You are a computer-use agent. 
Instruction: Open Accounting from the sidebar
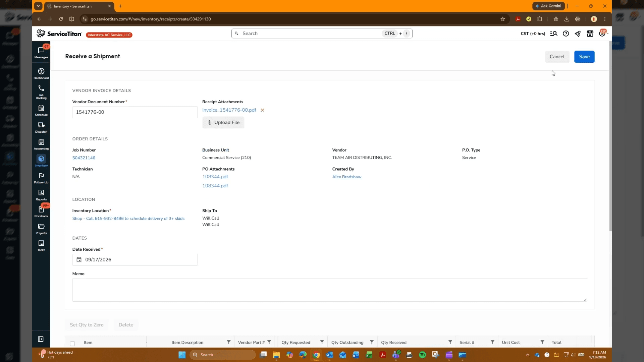pyautogui.click(x=41, y=144)
